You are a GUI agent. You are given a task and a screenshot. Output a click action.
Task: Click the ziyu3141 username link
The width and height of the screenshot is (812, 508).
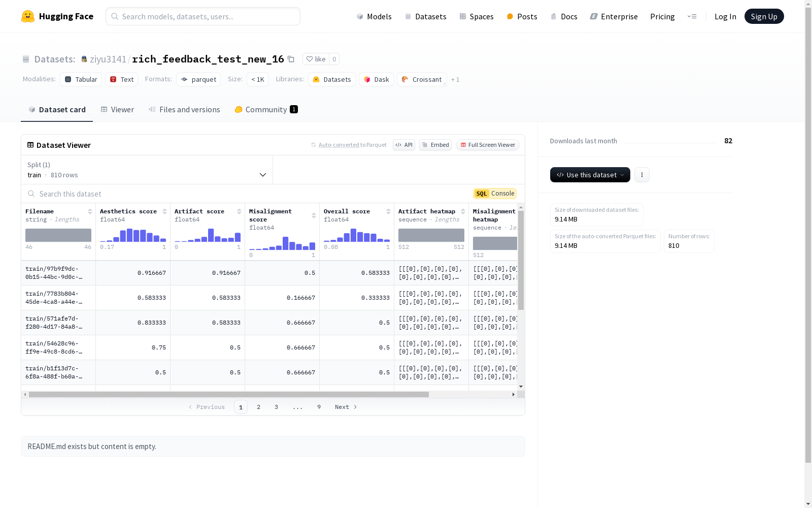tap(108, 59)
